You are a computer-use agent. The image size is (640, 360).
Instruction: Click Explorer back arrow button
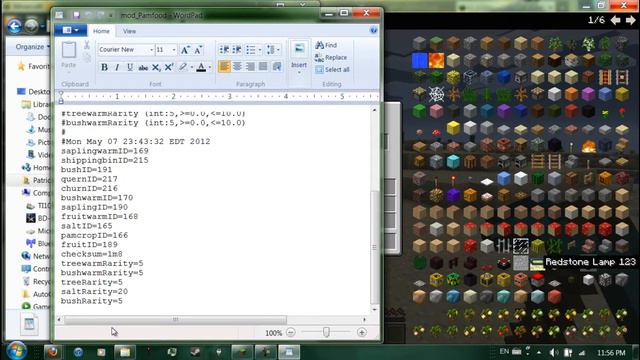[14, 26]
